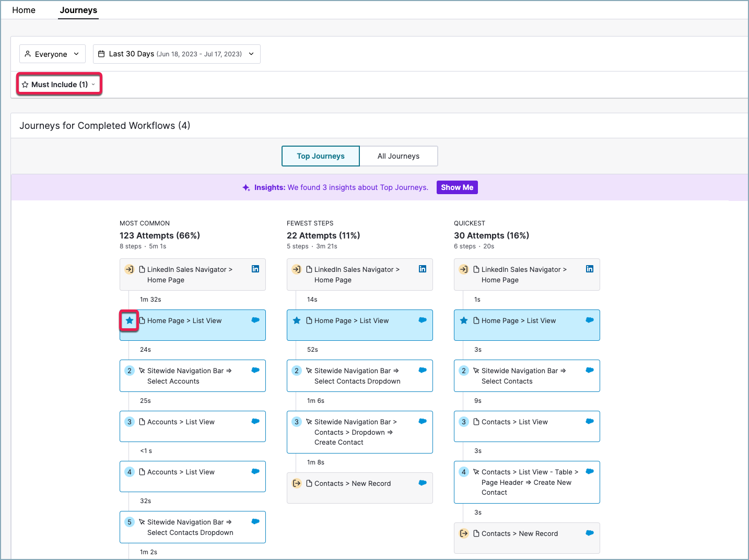Click Salesforce icon on Most Common step 5
Screen dimensions: 749x560
(255, 521)
